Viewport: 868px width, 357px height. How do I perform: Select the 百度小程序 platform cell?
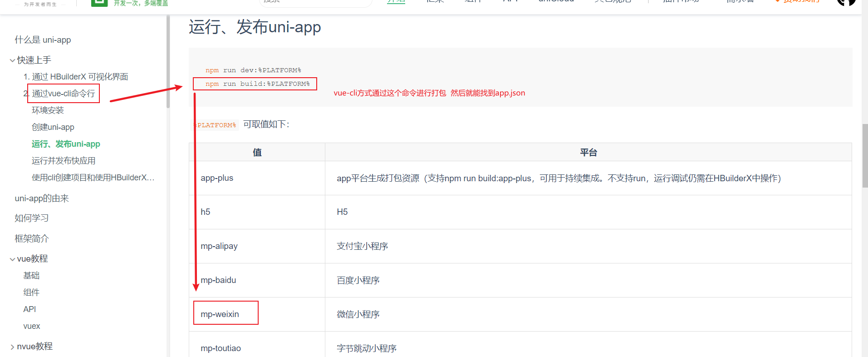tap(588, 280)
